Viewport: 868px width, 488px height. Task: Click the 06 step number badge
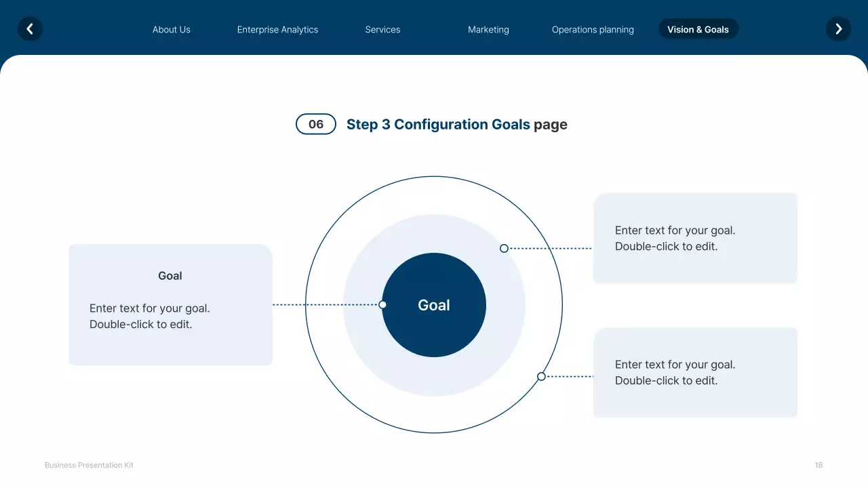coord(315,124)
